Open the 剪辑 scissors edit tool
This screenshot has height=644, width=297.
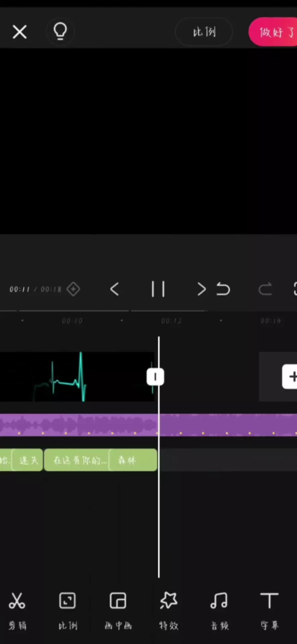pos(17,610)
